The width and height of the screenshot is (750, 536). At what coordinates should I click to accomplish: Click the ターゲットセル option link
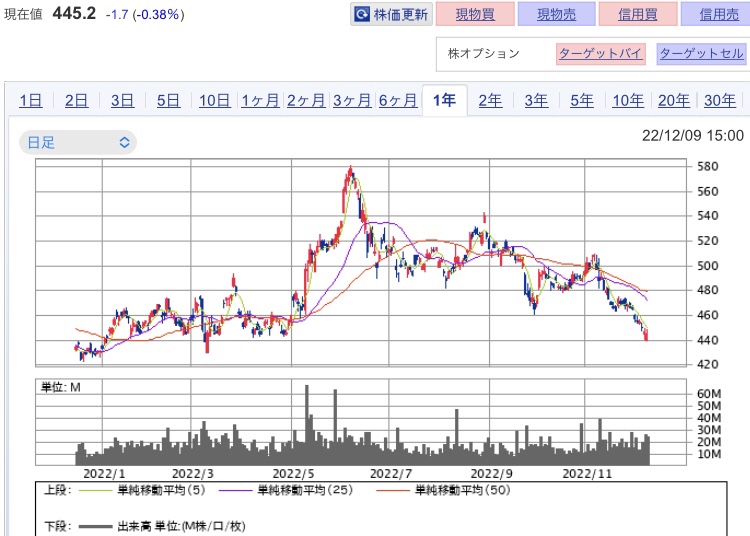tap(701, 54)
